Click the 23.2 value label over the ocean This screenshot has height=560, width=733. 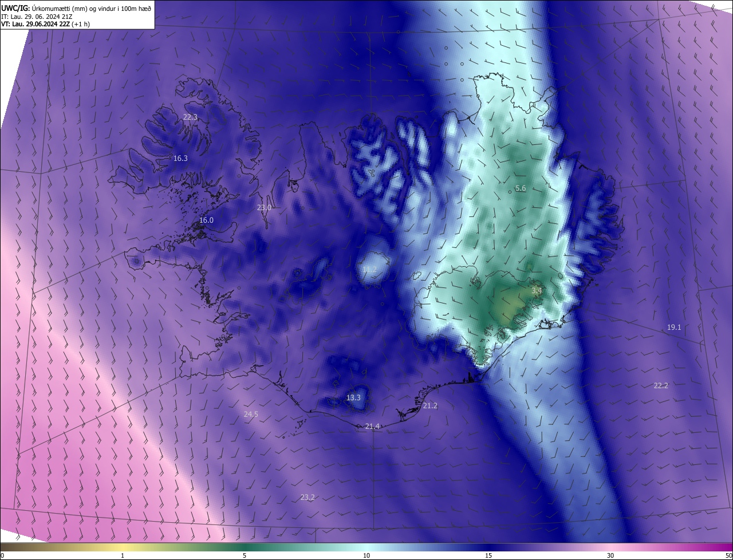(x=308, y=497)
